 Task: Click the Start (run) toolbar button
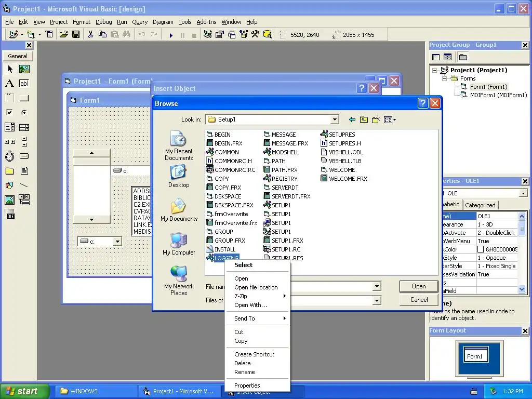(x=171, y=35)
